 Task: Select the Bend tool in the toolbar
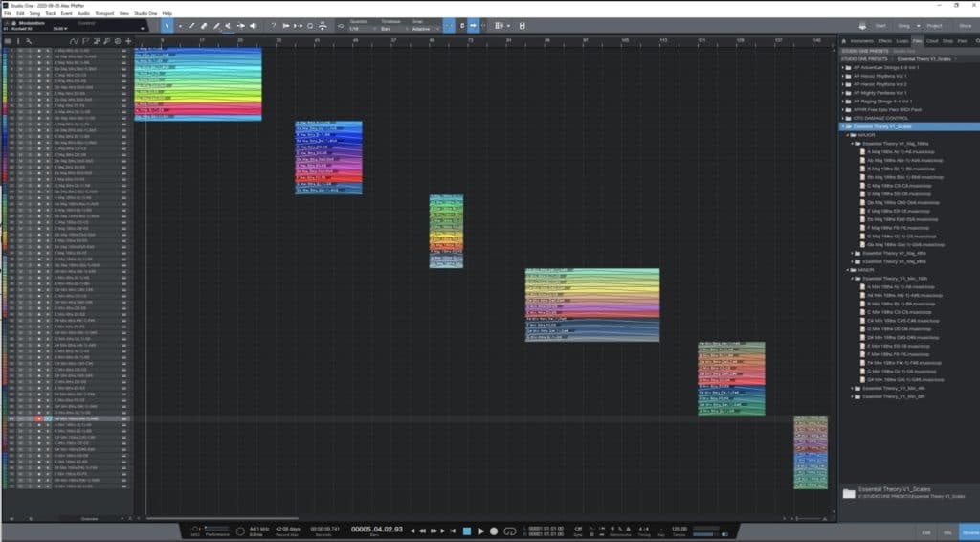tap(240, 26)
